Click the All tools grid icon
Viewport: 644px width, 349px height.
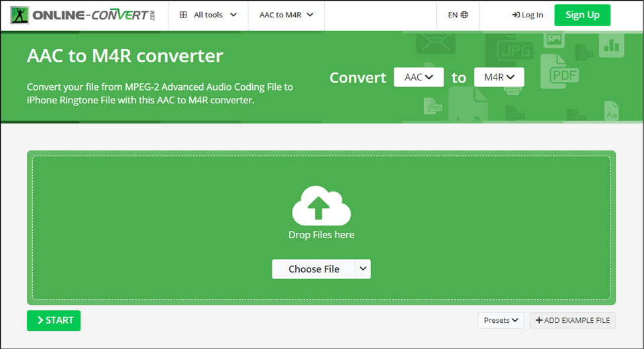click(x=183, y=15)
